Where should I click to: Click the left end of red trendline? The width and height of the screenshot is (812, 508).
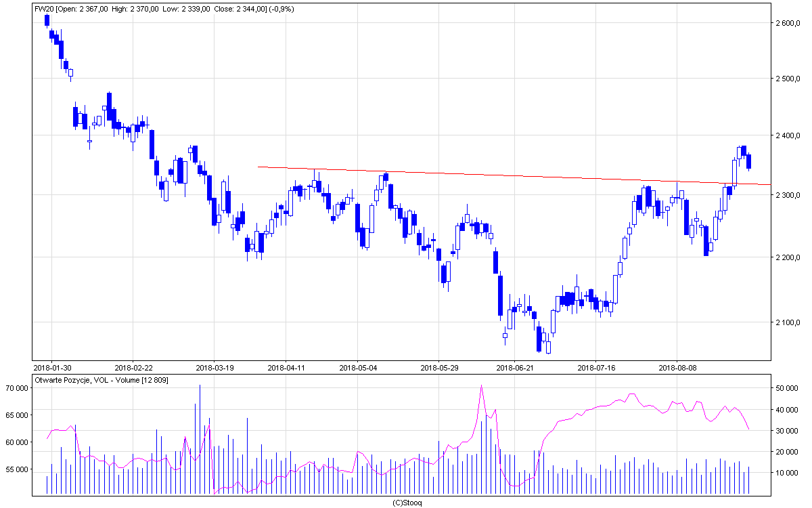259,167
